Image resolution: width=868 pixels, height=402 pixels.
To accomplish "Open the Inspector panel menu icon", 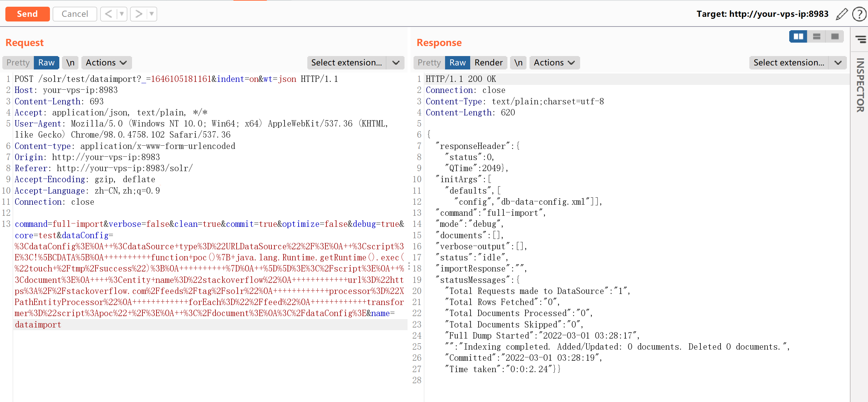I will coord(861,40).
